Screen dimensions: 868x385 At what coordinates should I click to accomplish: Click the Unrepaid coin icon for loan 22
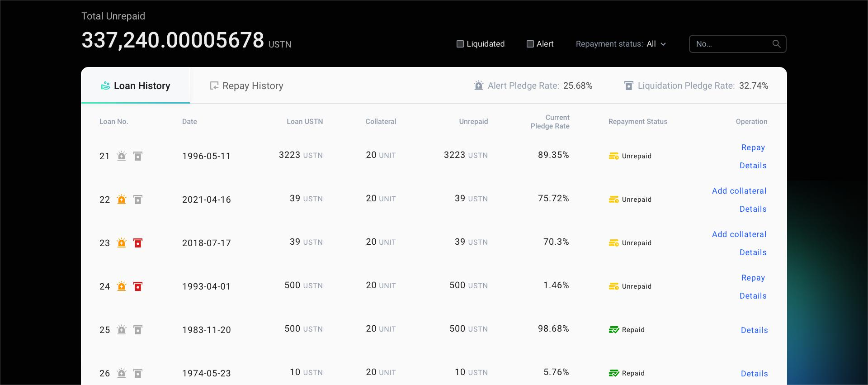613,200
